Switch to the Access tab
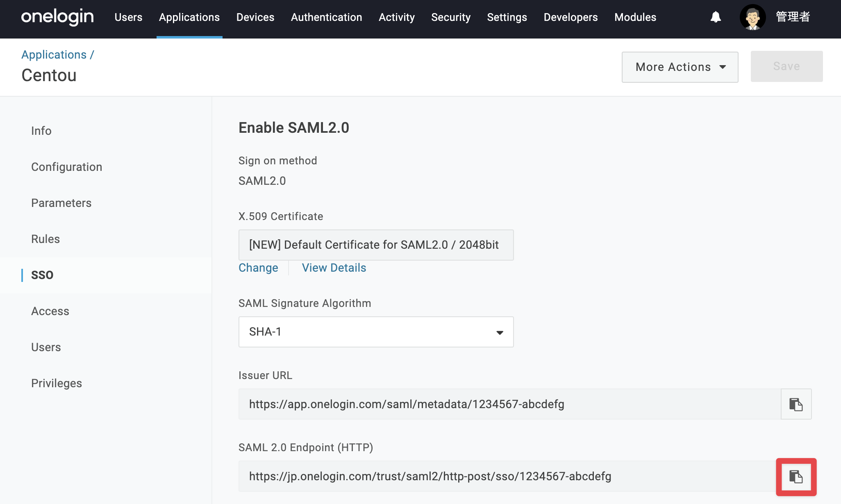Image resolution: width=841 pixels, height=504 pixels. (x=50, y=311)
